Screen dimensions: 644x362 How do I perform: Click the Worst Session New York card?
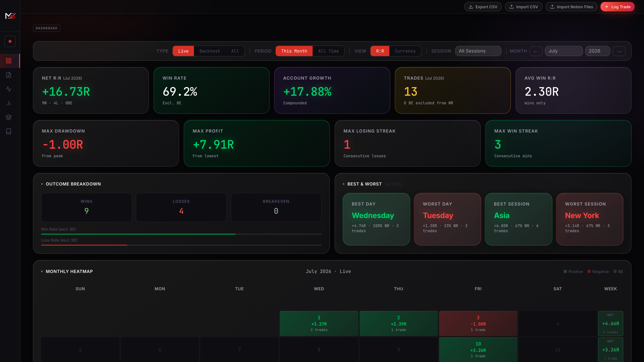590,219
